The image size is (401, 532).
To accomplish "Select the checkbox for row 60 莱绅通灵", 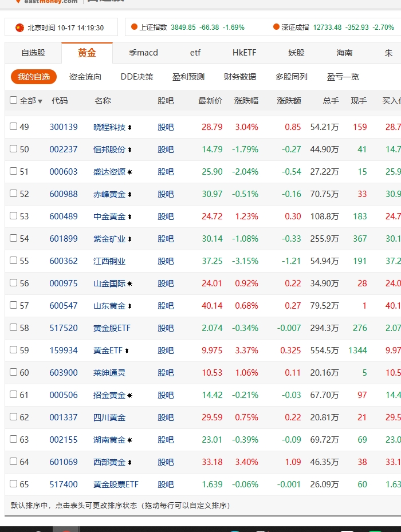I will click(14, 372).
